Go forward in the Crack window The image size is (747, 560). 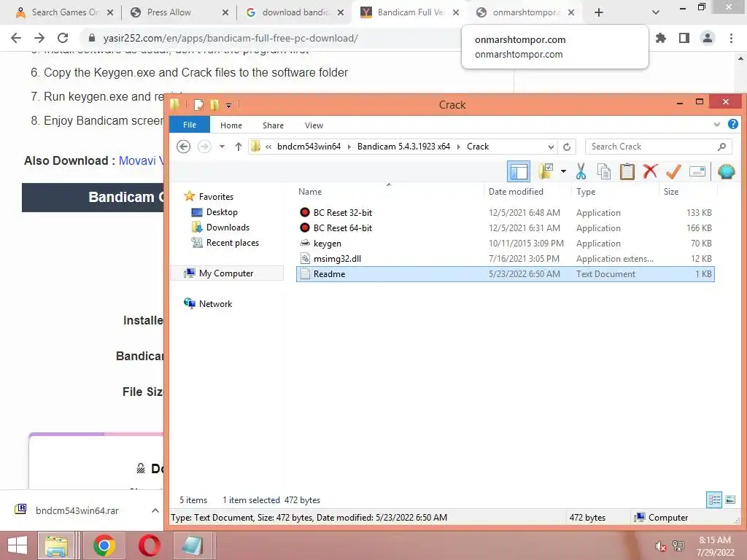tap(204, 147)
